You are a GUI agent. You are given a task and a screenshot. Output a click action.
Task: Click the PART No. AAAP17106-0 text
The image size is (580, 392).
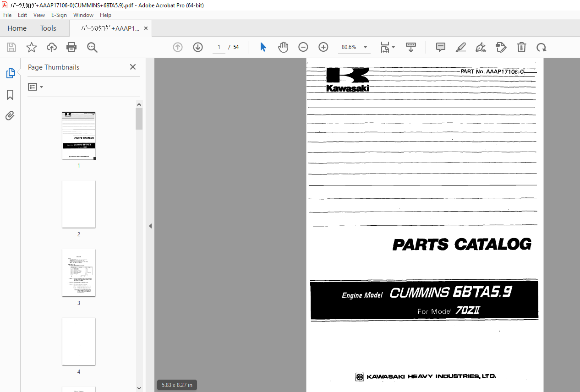click(x=492, y=71)
